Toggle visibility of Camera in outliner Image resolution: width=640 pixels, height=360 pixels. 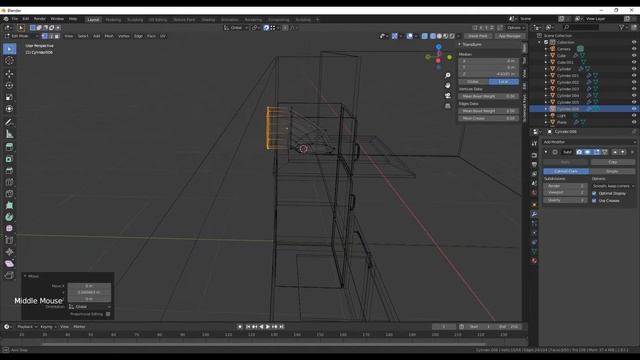pyautogui.click(x=634, y=49)
